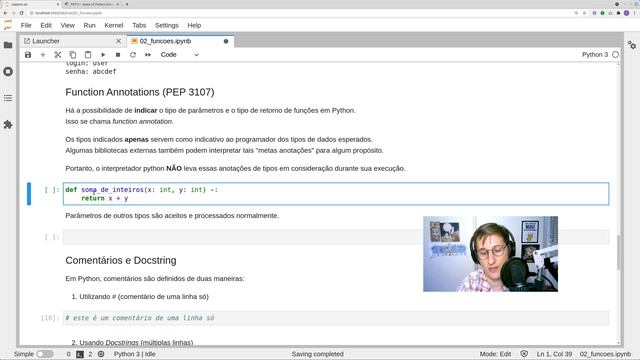Click inside the soma_de_inteiros code cell
Image resolution: width=640 pixels, height=360 pixels.
pos(336,194)
